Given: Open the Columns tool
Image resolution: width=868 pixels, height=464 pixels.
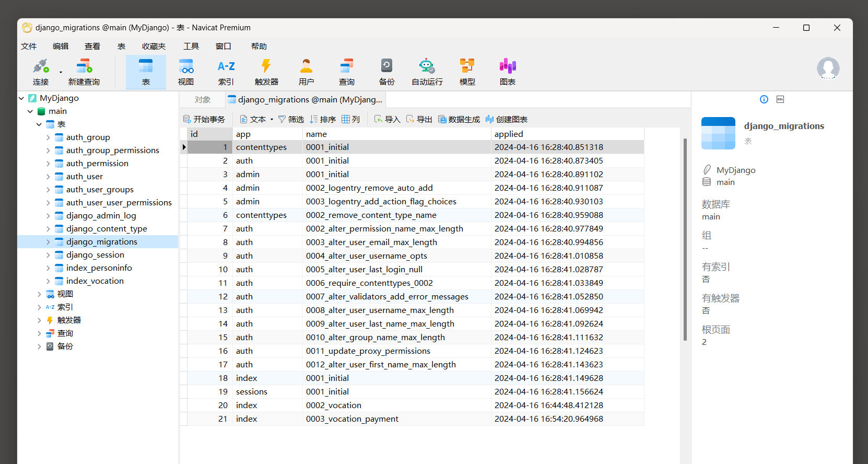Looking at the screenshot, I should 351,119.
